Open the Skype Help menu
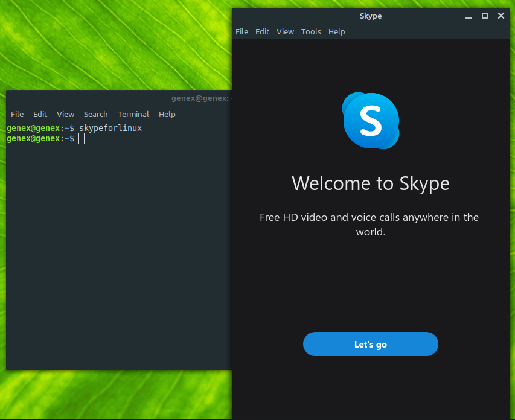 click(x=337, y=32)
